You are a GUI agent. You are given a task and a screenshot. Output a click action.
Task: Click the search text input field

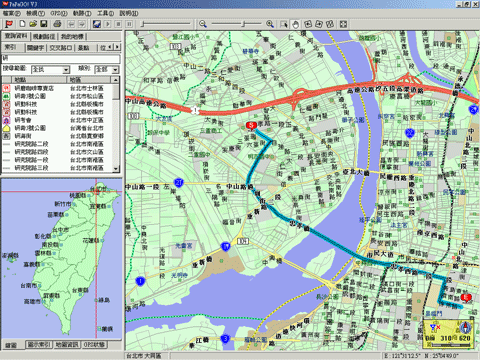click(x=61, y=59)
